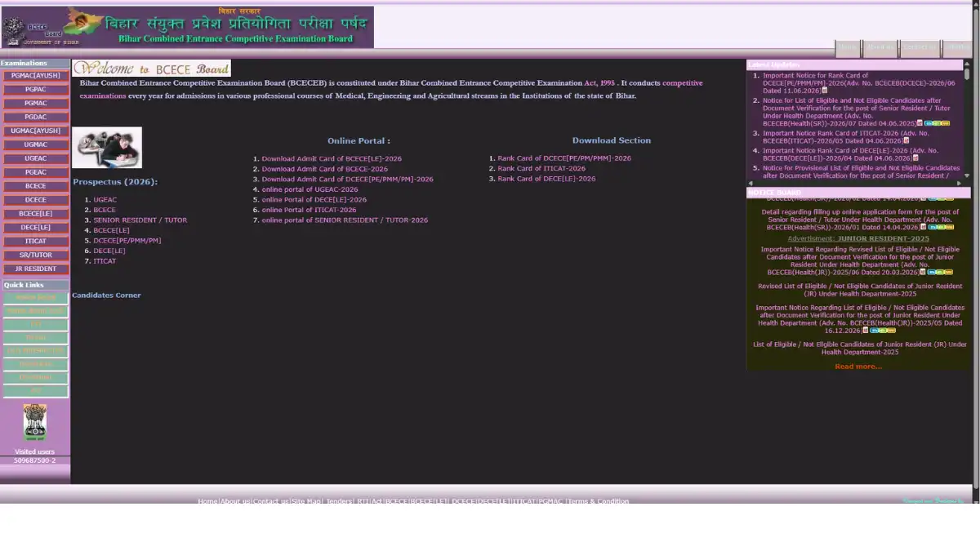Download Rank Card of DCECE[PE/PM/PMM]-2026
Image resolution: width=980 pixels, height=551 pixels.
coord(564,158)
